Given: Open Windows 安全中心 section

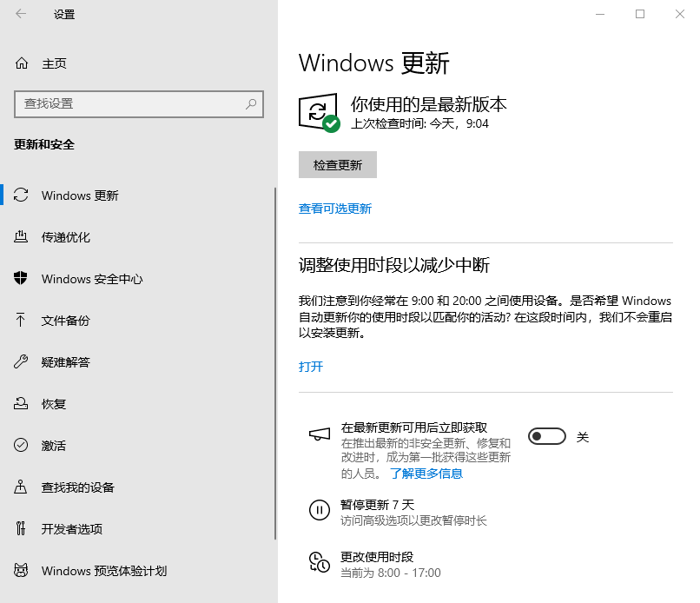Looking at the screenshot, I should pyautogui.click(x=92, y=279).
